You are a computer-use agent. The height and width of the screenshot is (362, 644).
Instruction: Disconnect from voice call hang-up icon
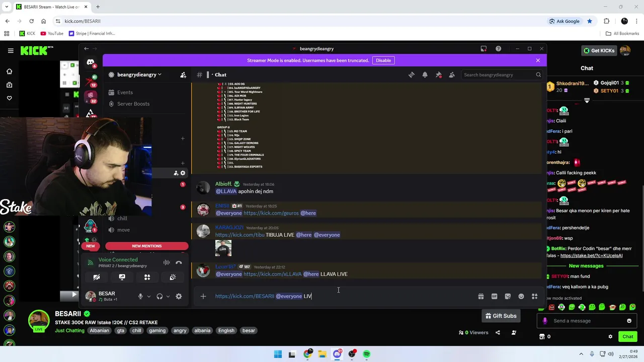pyautogui.click(x=179, y=262)
